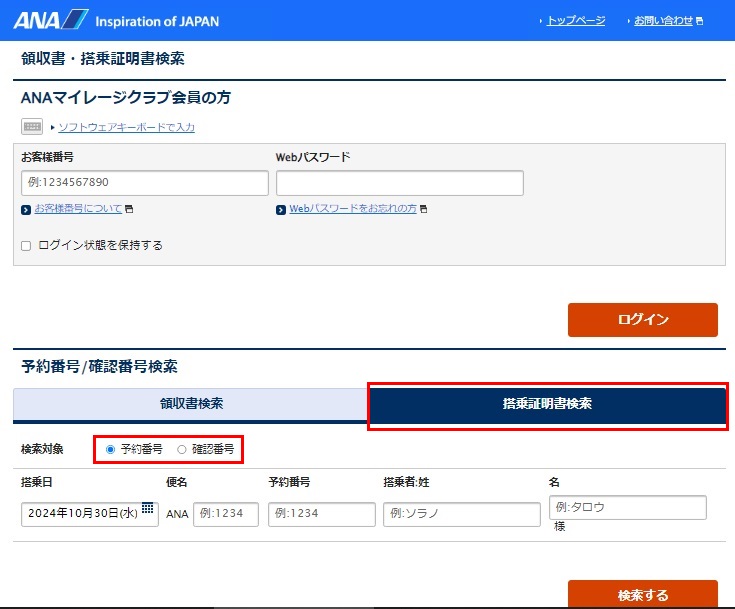The image size is (735, 609).
Task: Open the software keyboard icon
Action: click(32, 127)
